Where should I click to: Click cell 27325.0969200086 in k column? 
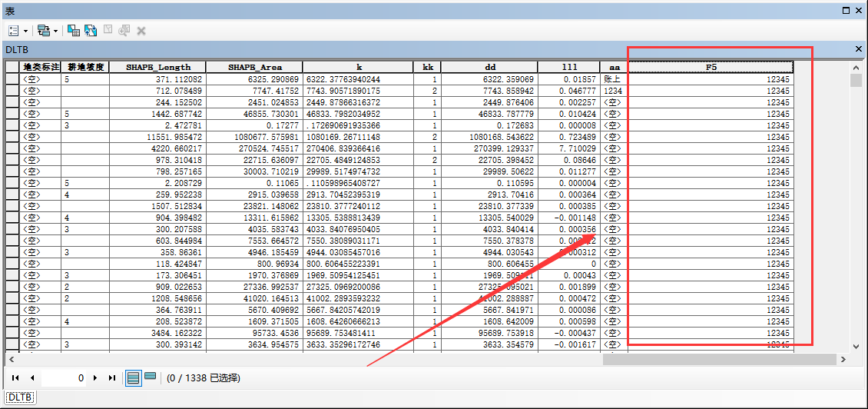(359, 287)
